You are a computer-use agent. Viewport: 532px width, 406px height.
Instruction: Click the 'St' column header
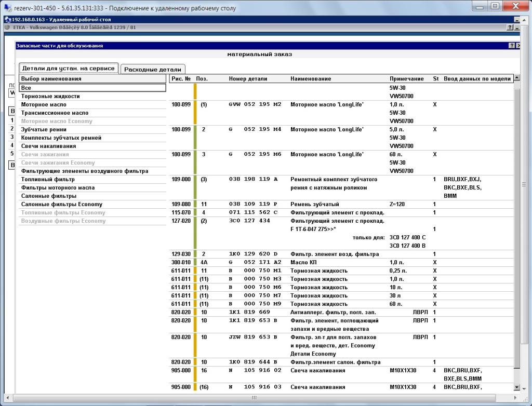point(436,79)
